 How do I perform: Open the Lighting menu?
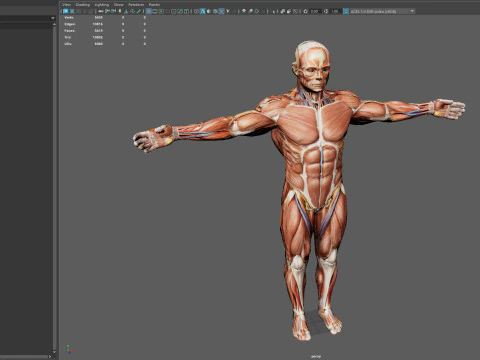102,5
